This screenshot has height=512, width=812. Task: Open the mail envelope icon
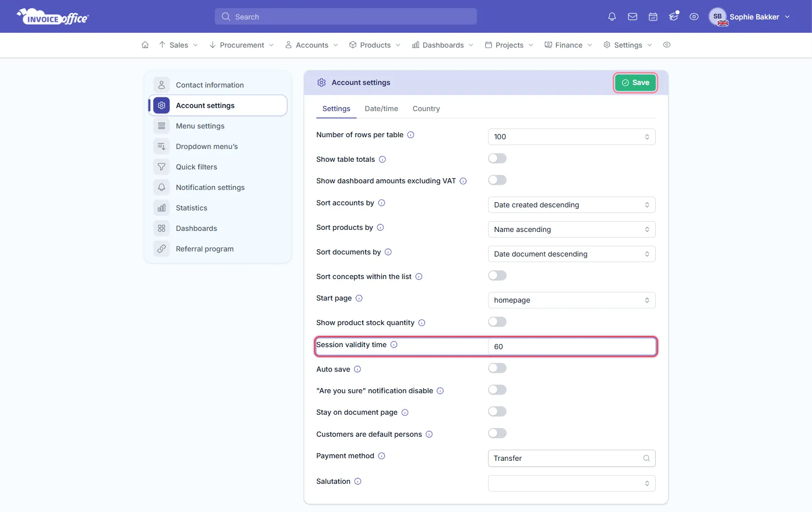633,17
